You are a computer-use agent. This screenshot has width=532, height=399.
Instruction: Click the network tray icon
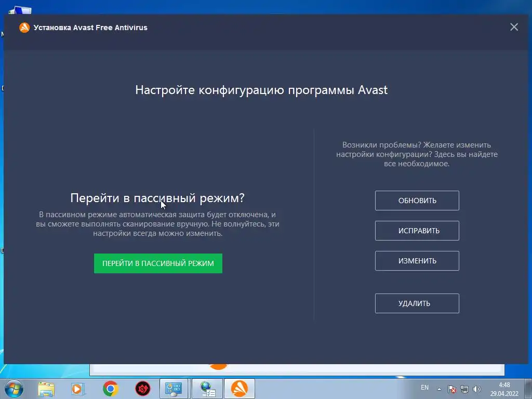464,389
